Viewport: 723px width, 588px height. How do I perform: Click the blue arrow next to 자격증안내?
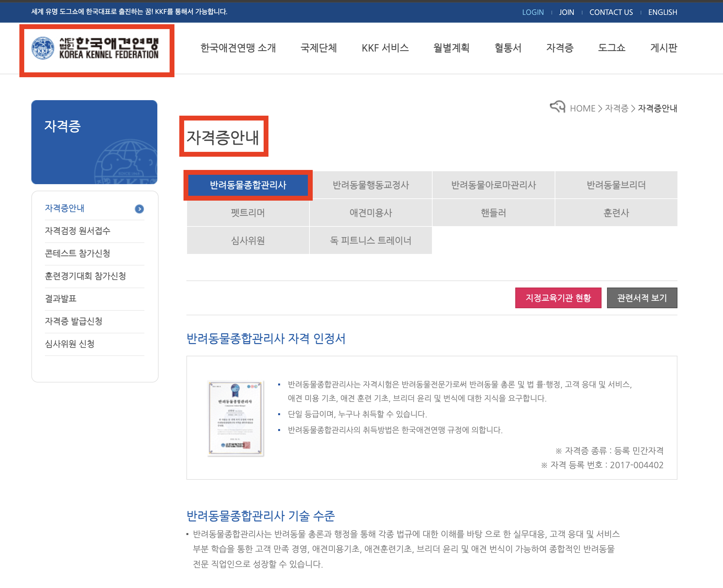pyautogui.click(x=139, y=209)
